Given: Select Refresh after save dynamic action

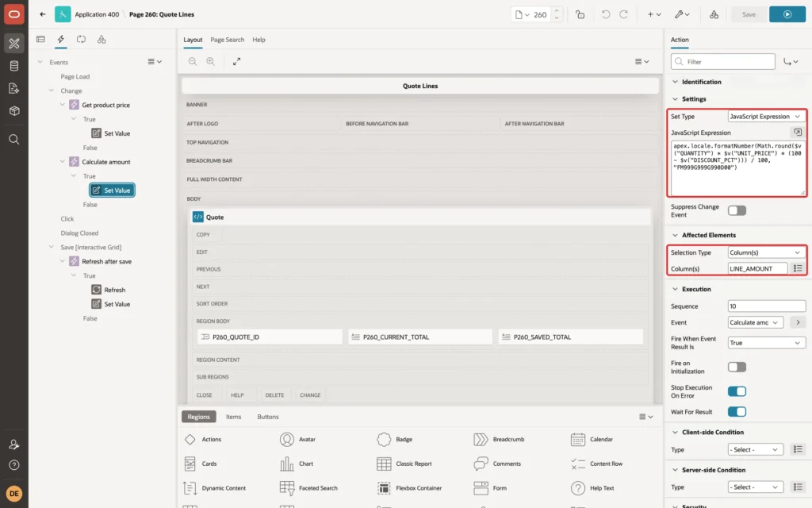Looking at the screenshot, I should (106, 261).
